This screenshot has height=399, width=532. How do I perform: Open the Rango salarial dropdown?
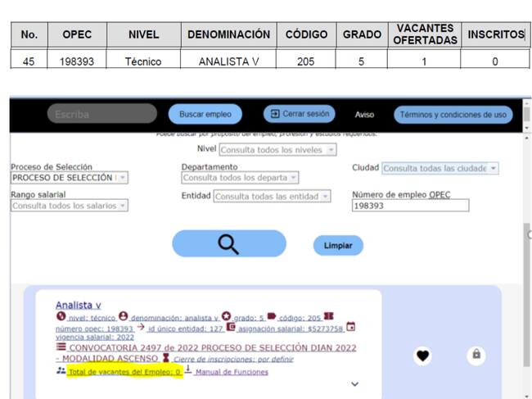tap(70, 206)
